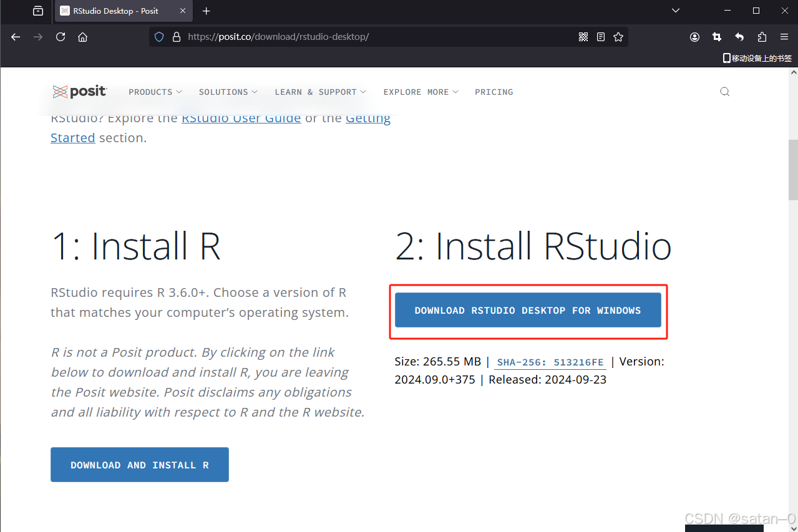Maximize the Firefox window

756,11
